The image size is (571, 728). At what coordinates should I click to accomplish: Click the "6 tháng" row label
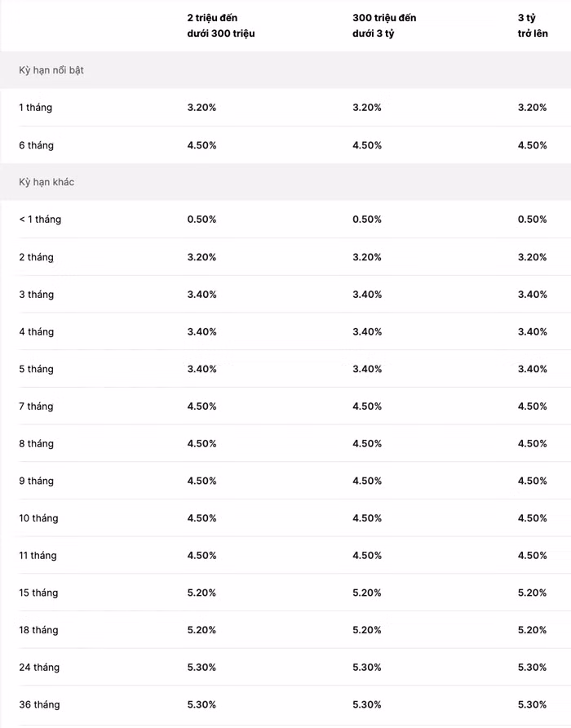[x=37, y=145]
